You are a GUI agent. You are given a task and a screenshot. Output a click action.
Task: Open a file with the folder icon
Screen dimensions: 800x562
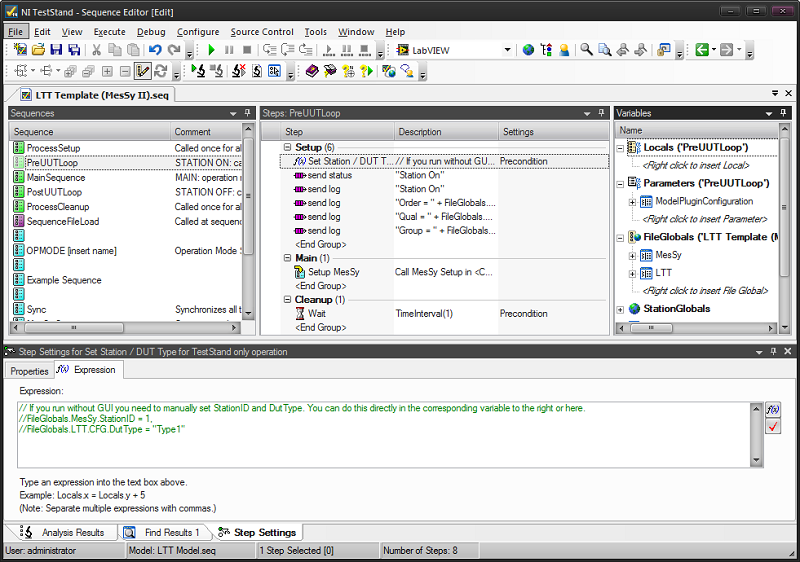pyautogui.click(x=38, y=49)
